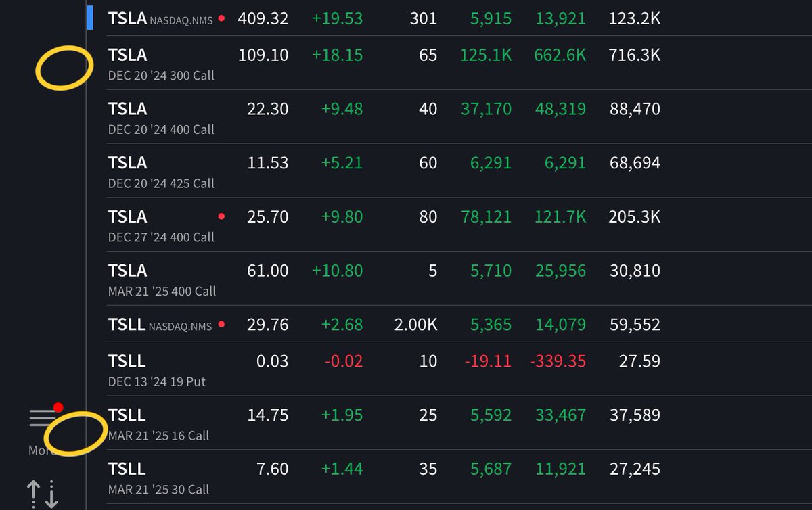This screenshot has width=812, height=510.
Task: Click the market value 27.59
Action: [x=639, y=361]
